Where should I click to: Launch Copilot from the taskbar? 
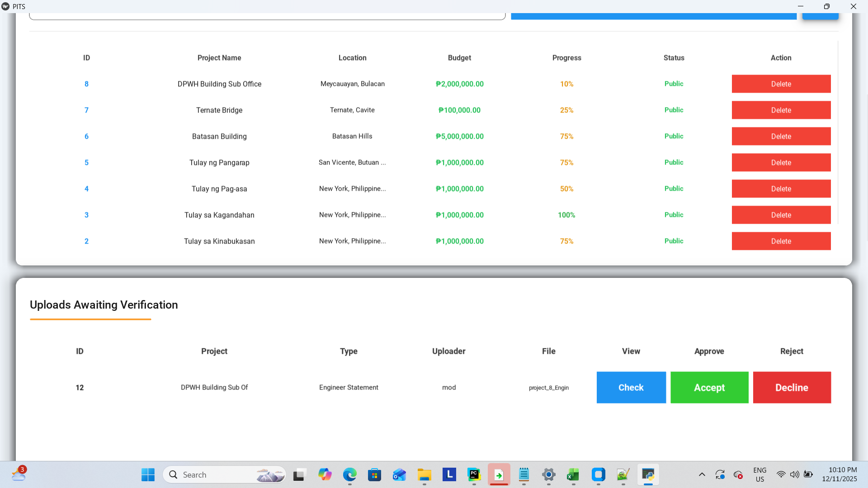[325, 475]
